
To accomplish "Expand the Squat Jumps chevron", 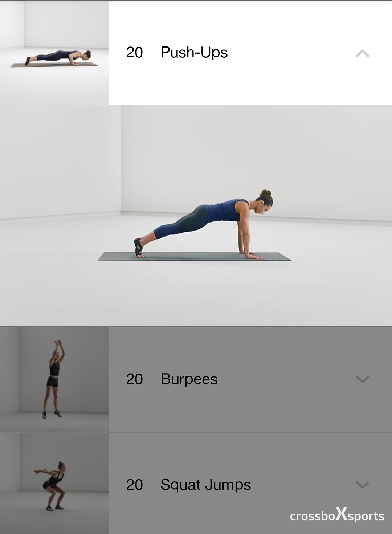I will click(x=362, y=485).
